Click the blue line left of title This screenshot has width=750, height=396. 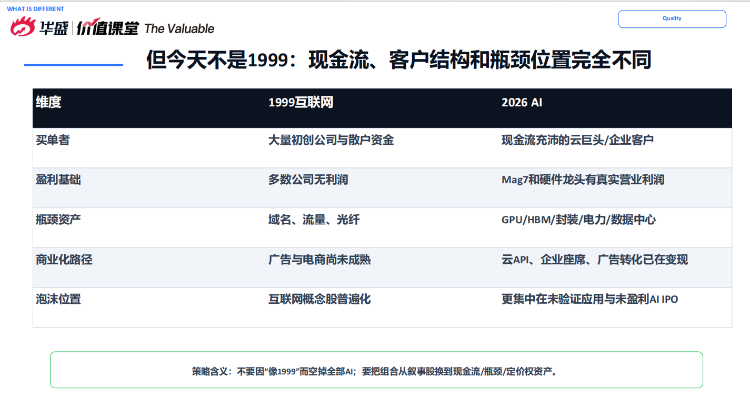pos(73,65)
